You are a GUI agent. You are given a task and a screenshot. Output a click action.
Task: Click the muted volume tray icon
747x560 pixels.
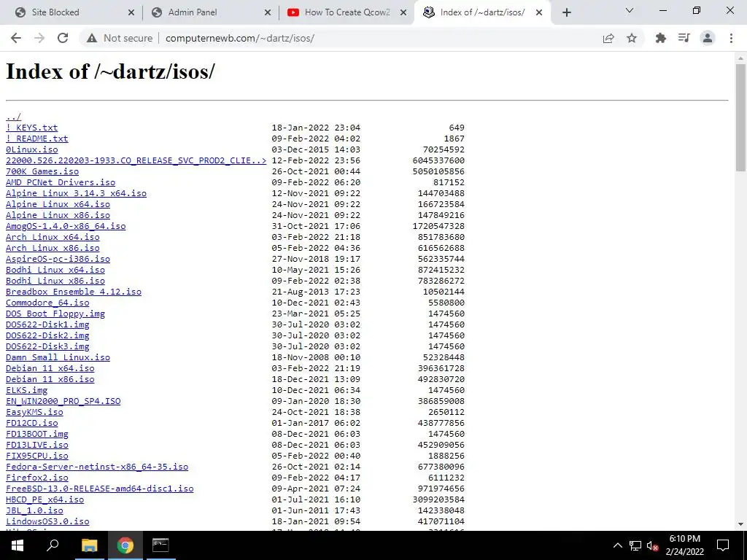click(x=652, y=545)
